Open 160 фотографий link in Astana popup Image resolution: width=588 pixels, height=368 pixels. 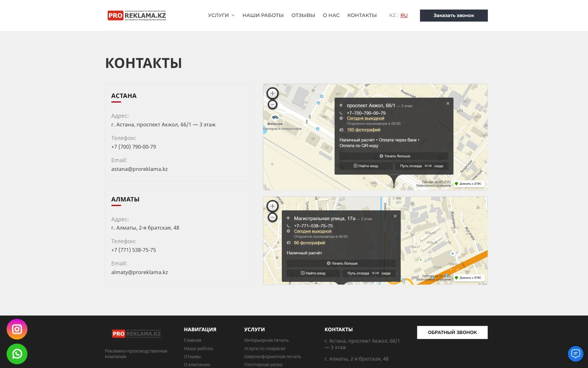point(363,130)
